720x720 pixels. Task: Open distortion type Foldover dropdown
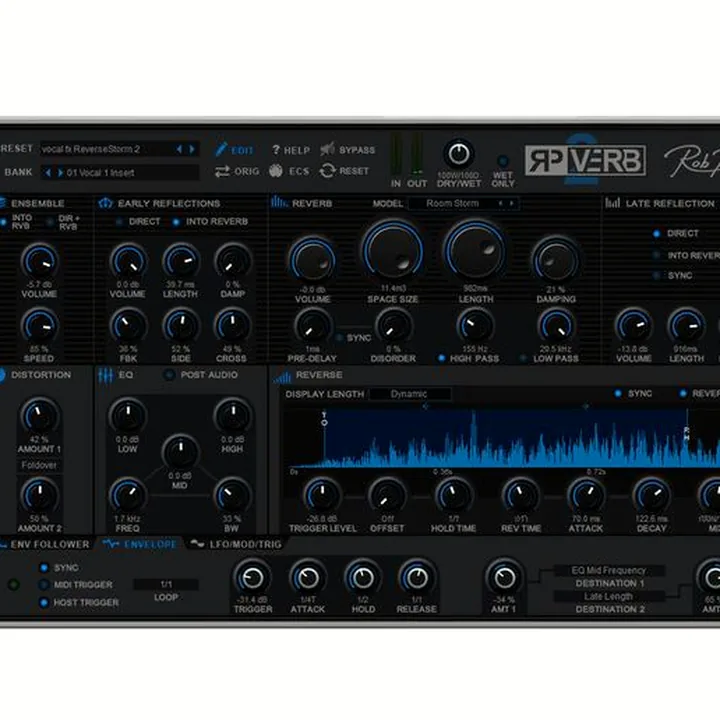39,465
